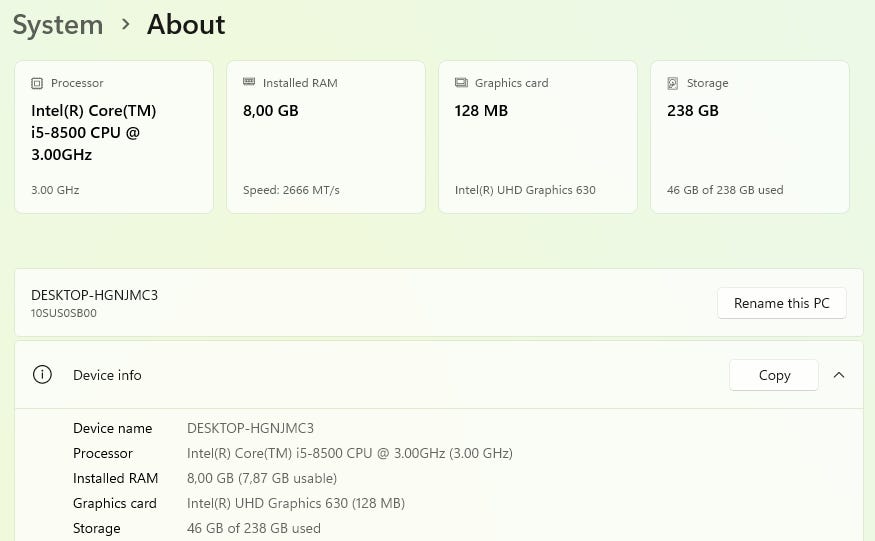Click the Intel(R) Core(TM) i5-8500 card title

pyautogui.click(x=94, y=132)
